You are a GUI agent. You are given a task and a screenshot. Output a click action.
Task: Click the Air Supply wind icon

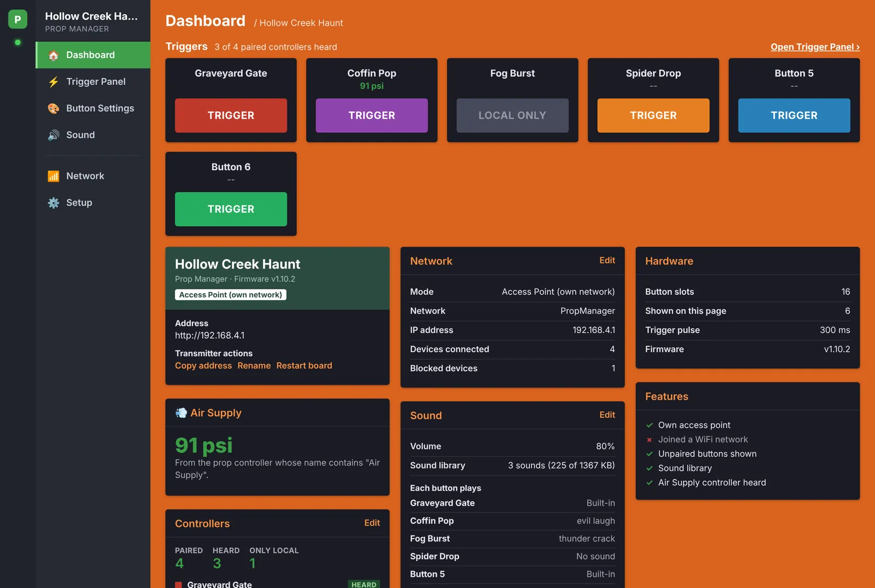pyautogui.click(x=181, y=413)
